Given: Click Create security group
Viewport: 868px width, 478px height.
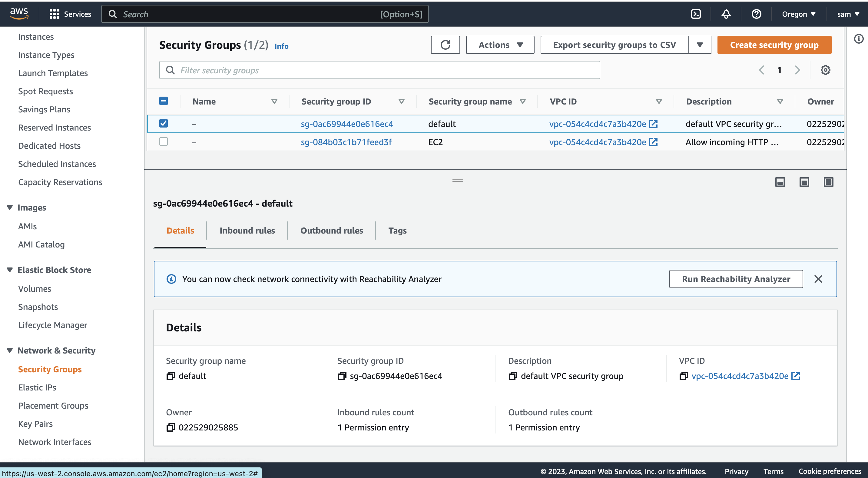Looking at the screenshot, I should point(774,45).
